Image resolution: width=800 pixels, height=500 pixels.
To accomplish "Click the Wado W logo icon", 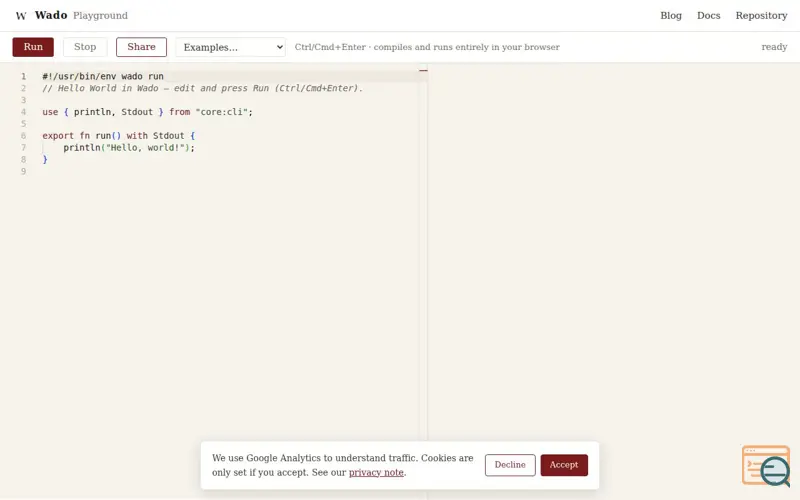I will [x=21, y=16].
